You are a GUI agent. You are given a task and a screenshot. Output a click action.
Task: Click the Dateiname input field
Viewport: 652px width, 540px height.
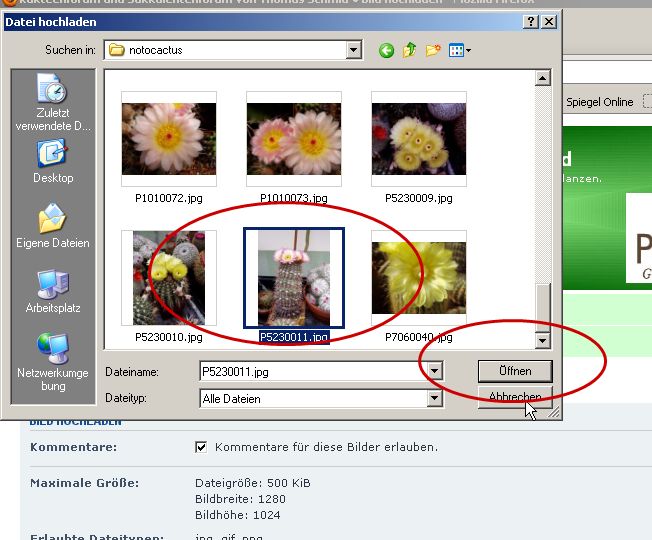[314, 371]
